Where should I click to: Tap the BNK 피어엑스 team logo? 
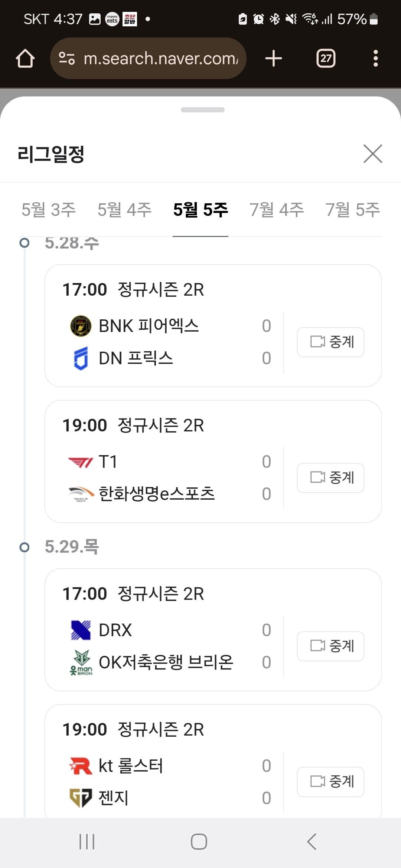[81, 326]
